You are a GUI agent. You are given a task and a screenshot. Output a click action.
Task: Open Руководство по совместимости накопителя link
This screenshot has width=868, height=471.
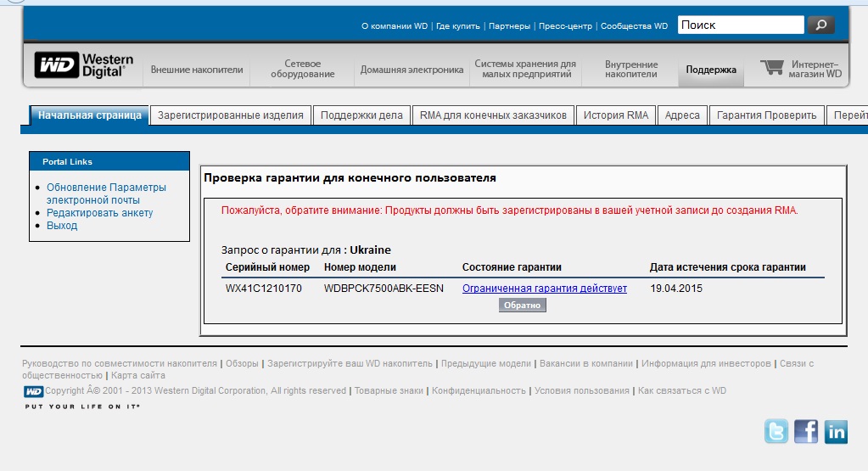[x=120, y=363]
